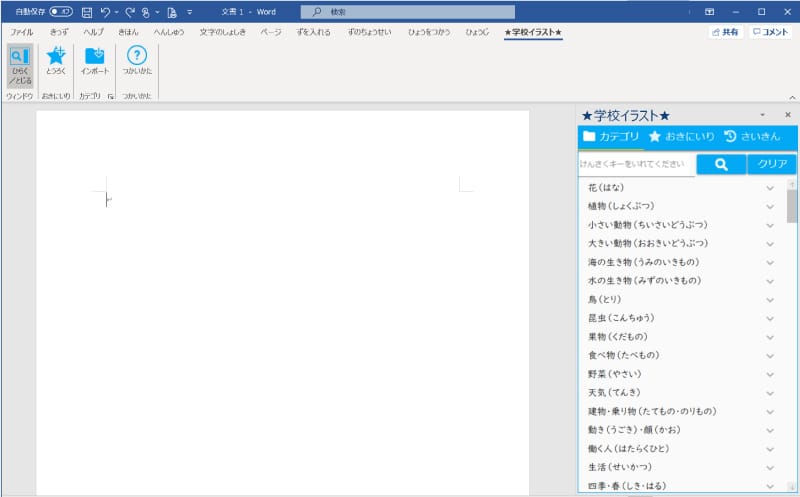Open the カテゴリ group dialog launcher
Image resolution: width=800 pixels, height=497 pixels.
tap(111, 96)
